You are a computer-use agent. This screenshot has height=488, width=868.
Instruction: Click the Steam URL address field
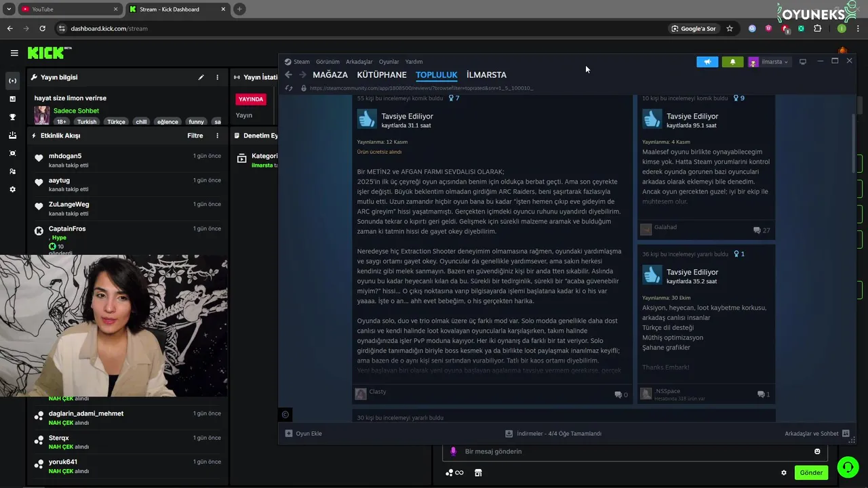[422, 88]
